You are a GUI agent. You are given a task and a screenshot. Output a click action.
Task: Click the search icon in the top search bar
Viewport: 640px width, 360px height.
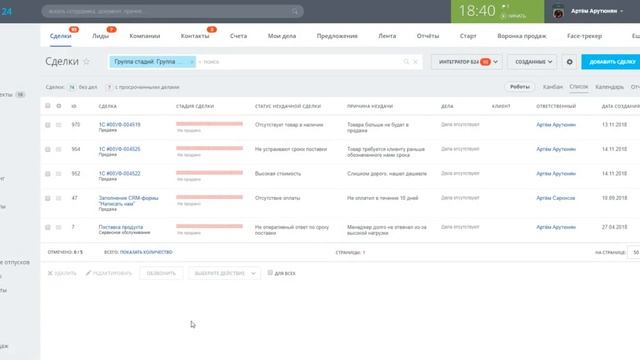[295, 11]
